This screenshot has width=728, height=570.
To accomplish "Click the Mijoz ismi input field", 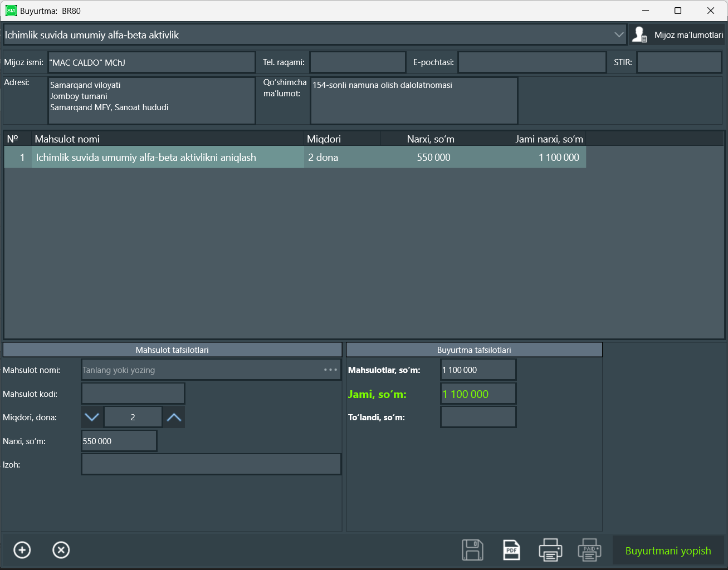I will pyautogui.click(x=152, y=62).
